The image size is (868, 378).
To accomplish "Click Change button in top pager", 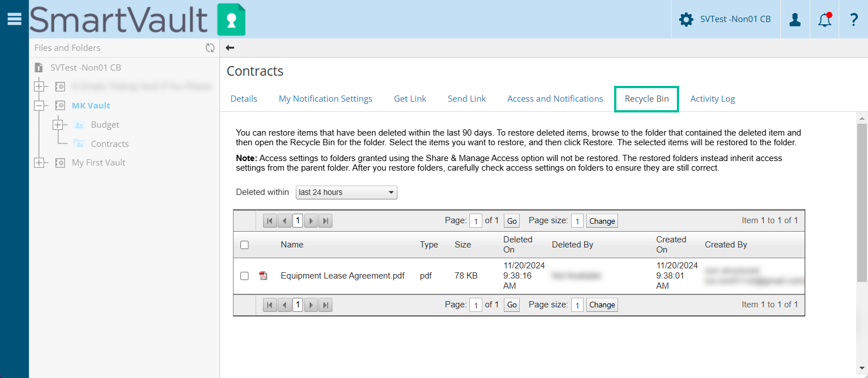I will [602, 221].
